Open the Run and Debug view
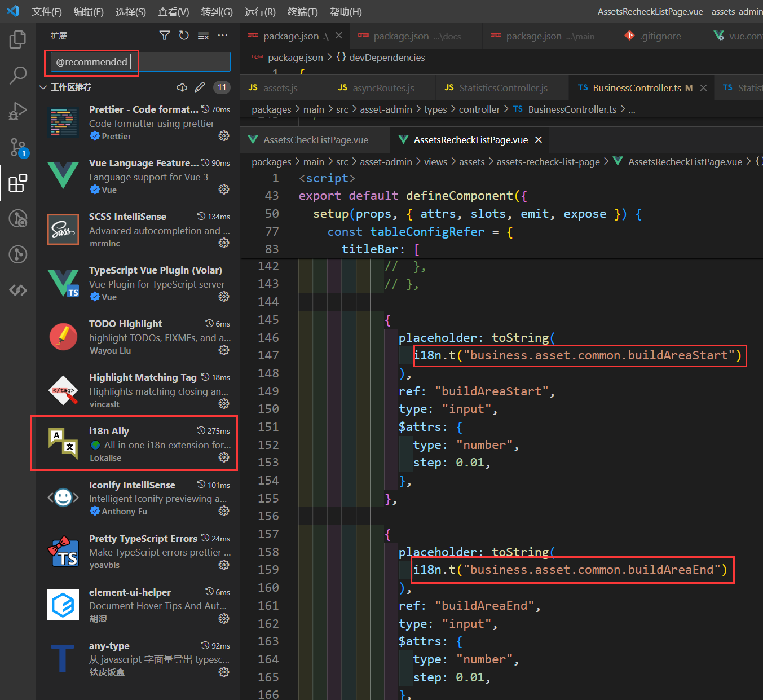 pyautogui.click(x=17, y=111)
